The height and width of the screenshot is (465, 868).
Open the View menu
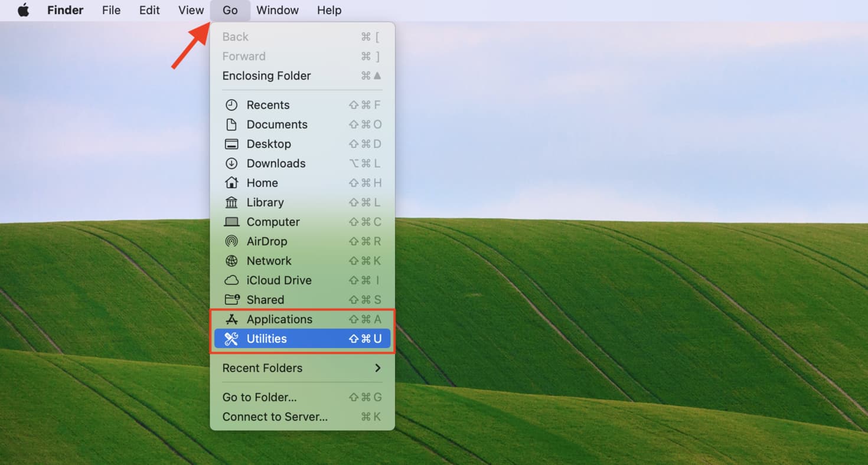click(191, 10)
